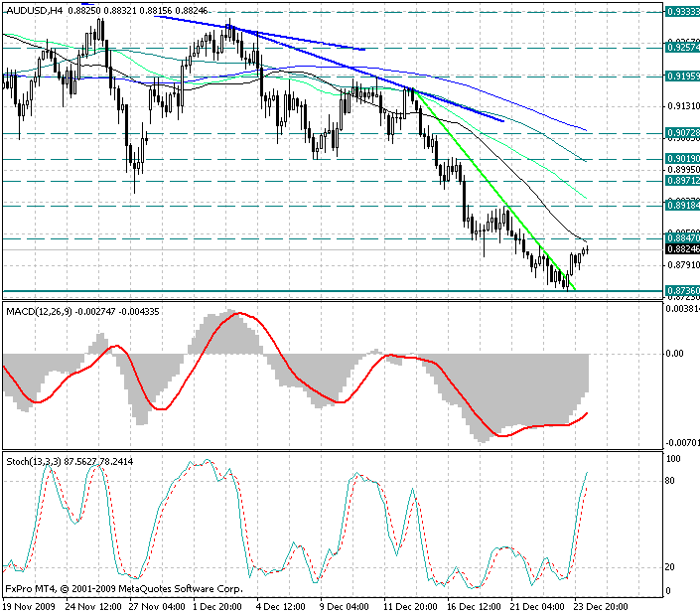
Task: Click the '0.89950' price scale value
Action: coord(683,170)
